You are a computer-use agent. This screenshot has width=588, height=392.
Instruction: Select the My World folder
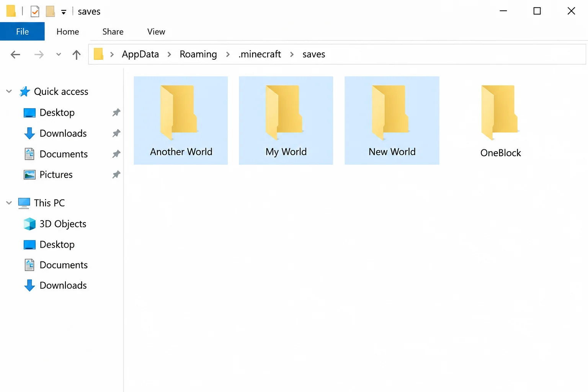[x=286, y=121]
